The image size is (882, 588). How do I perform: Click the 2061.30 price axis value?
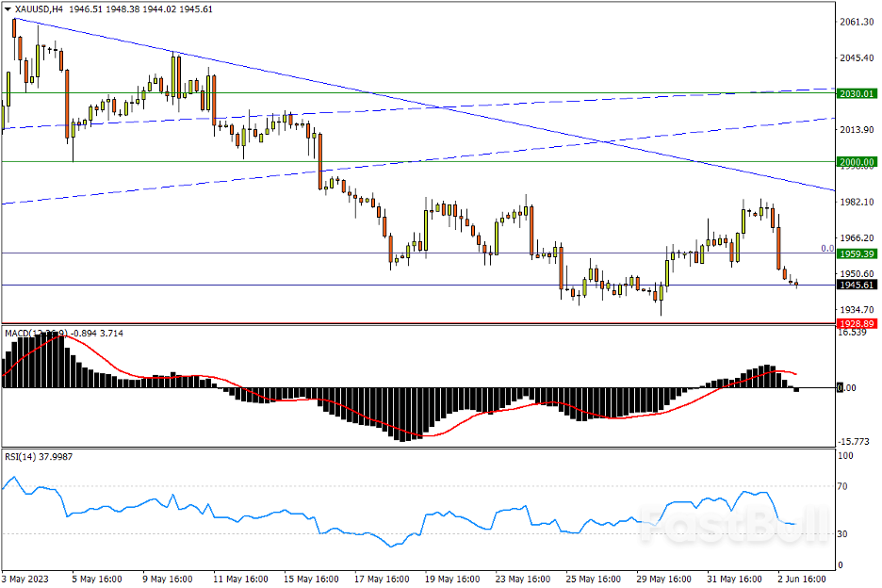pos(857,23)
